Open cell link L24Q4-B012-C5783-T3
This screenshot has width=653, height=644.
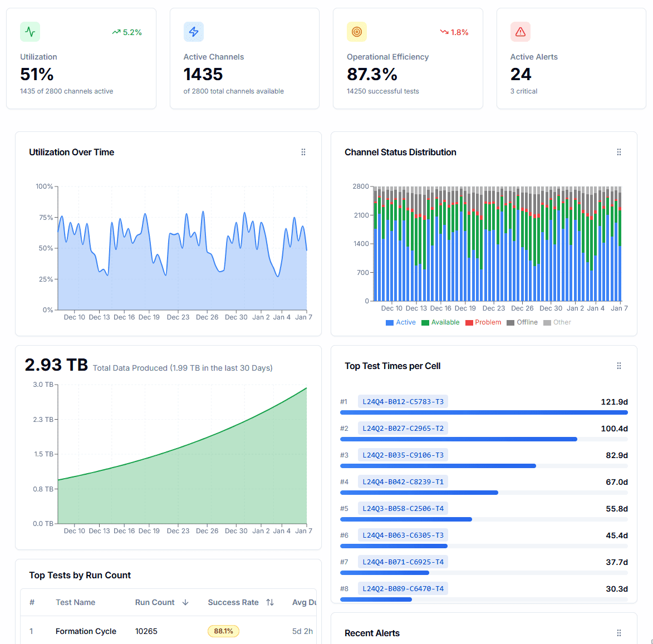tap(402, 402)
